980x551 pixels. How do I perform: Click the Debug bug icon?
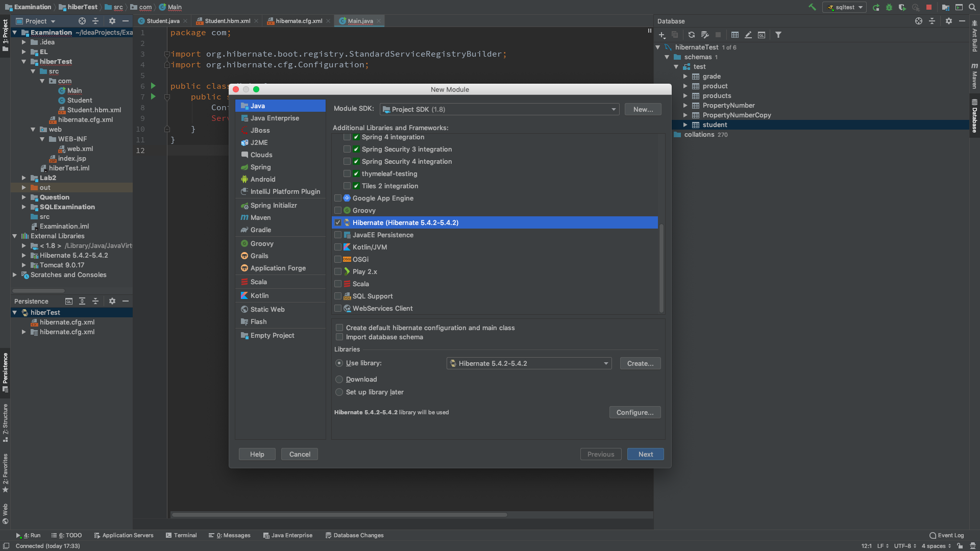889,7
